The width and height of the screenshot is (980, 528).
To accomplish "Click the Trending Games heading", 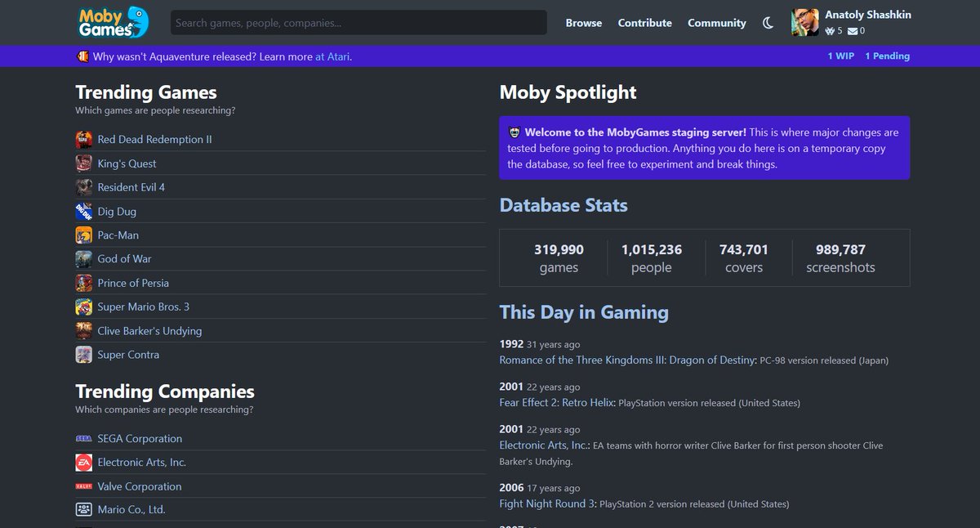I will pos(146,92).
